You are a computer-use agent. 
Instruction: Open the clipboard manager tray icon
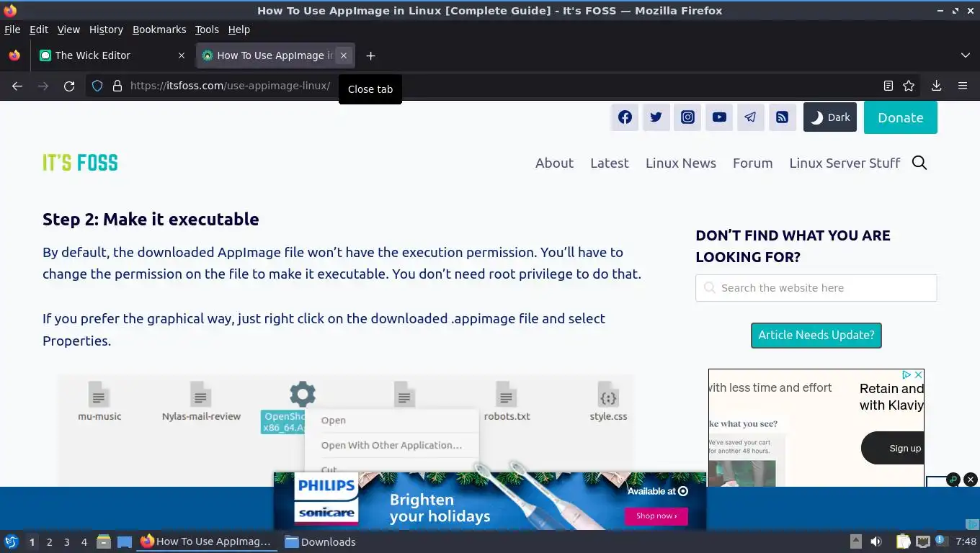(x=903, y=541)
